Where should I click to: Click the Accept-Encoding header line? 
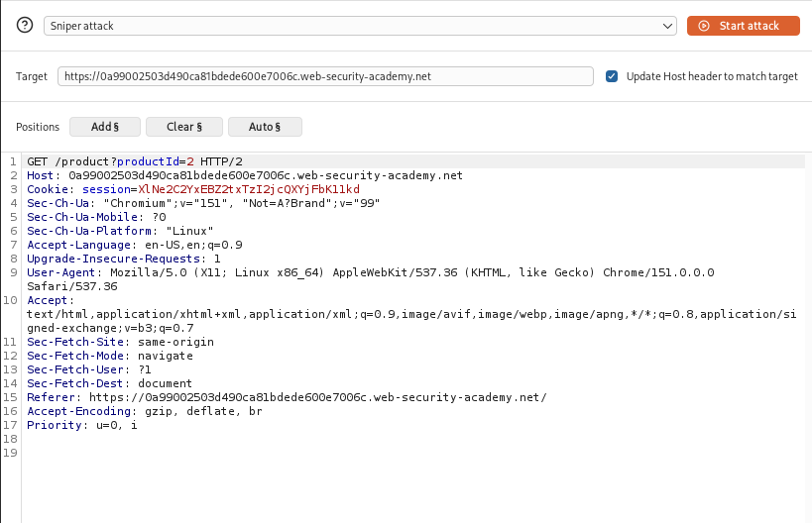click(x=145, y=411)
